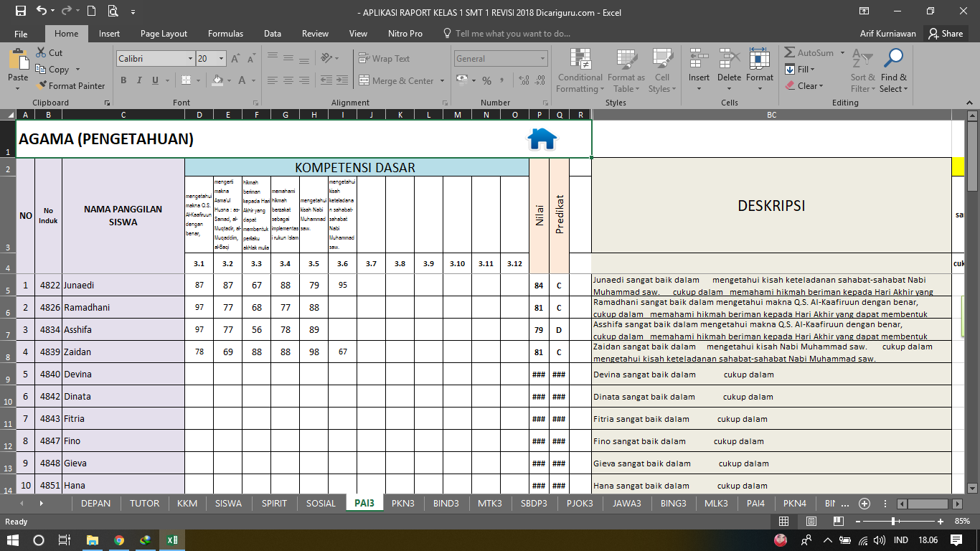Click Insert in the Cells group

(699, 71)
